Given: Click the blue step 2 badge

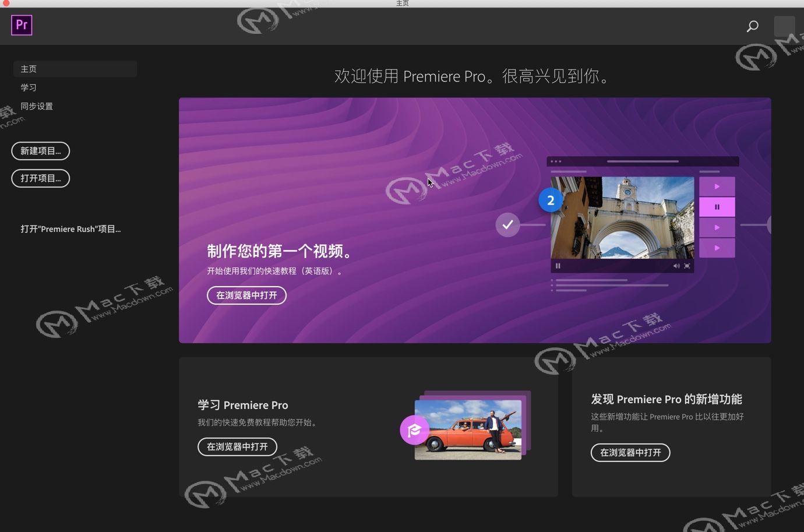Looking at the screenshot, I should pyautogui.click(x=551, y=200).
